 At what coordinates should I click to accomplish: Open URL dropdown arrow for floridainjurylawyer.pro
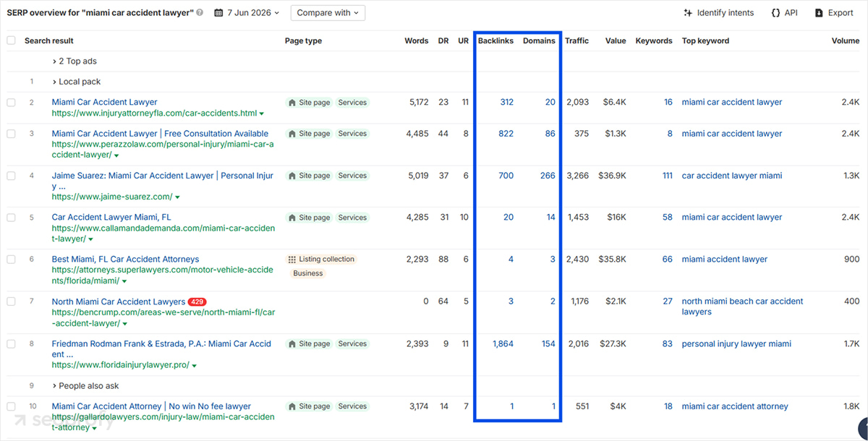pos(195,366)
